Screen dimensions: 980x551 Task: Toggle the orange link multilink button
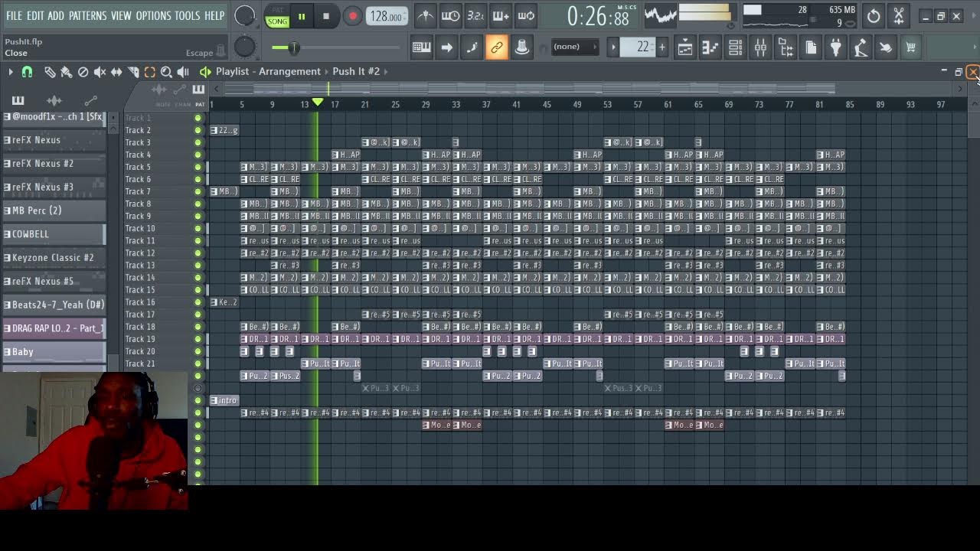pos(497,47)
